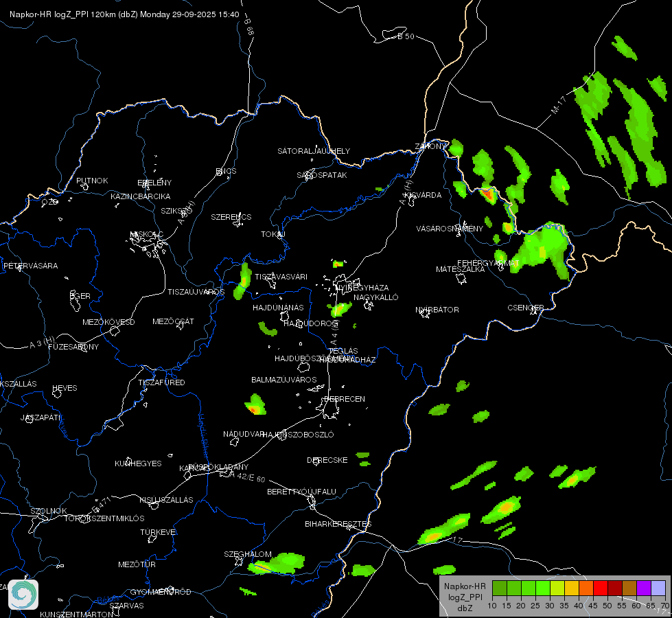Click the MÁTÉSZALKA city label

tap(461, 269)
